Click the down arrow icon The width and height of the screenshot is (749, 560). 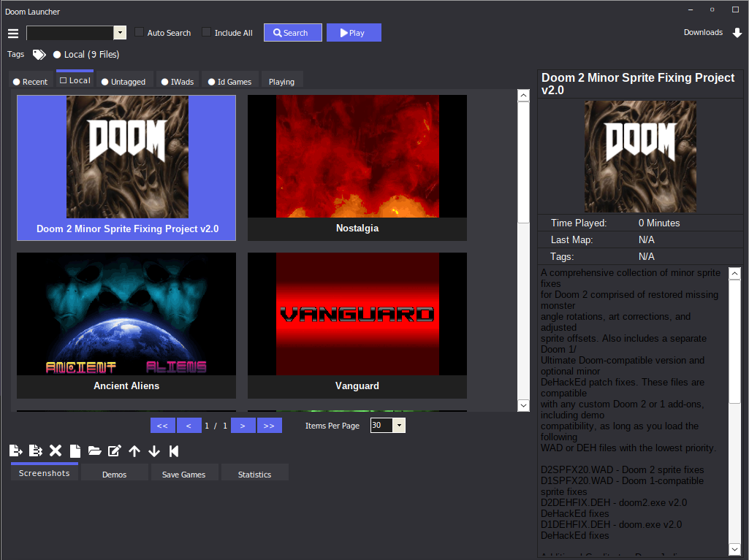(x=154, y=450)
